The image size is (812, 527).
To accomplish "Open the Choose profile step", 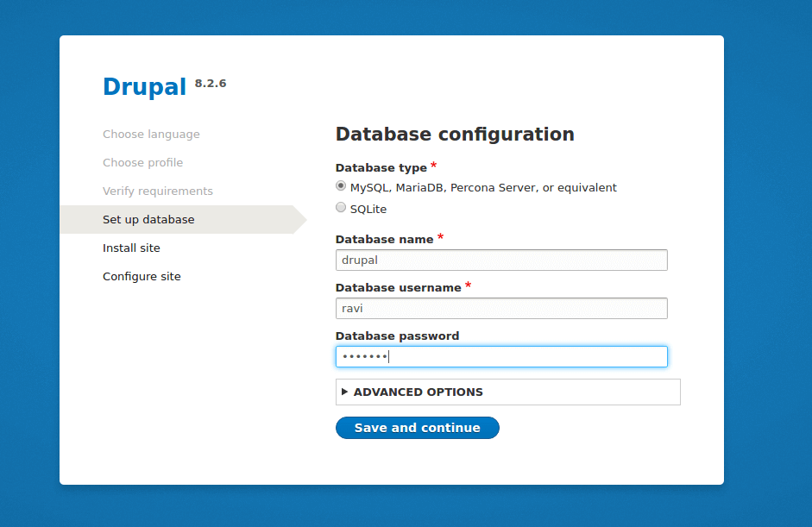I will 142,162.
